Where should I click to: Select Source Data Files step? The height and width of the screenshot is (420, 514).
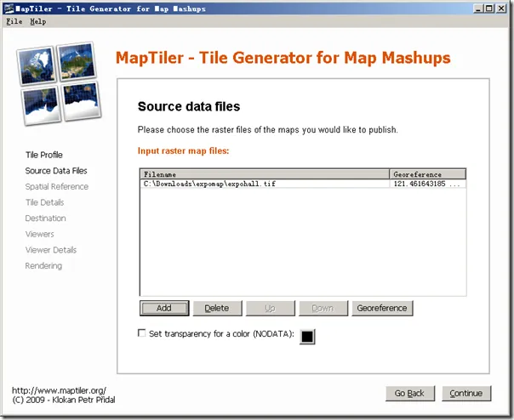[x=56, y=171]
